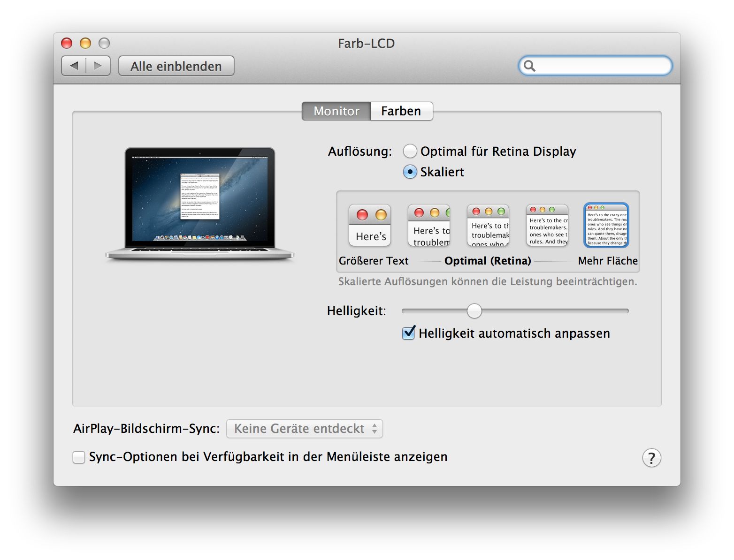Viewport: 734px width, 560px height.
Task: Select 'Optimal für Retina Display' radio button
Action: pos(410,151)
